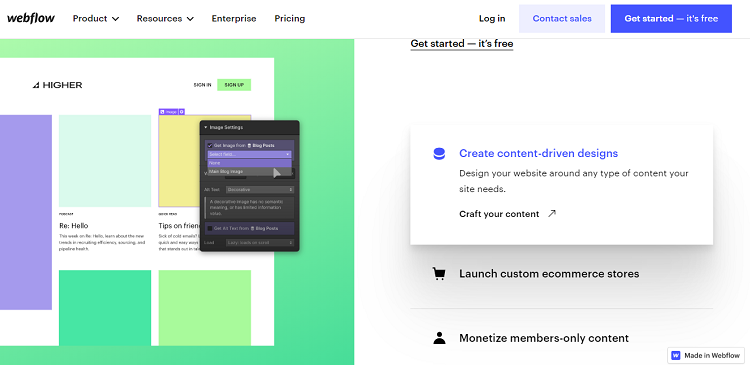Click the arrow icon next to Craft your content
The width and height of the screenshot is (750, 365).
point(552,213)
